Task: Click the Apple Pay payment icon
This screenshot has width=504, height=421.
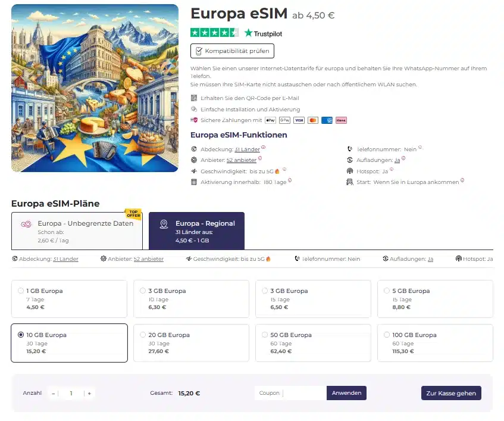Action: pyautogui.click(x=270, y=120)
